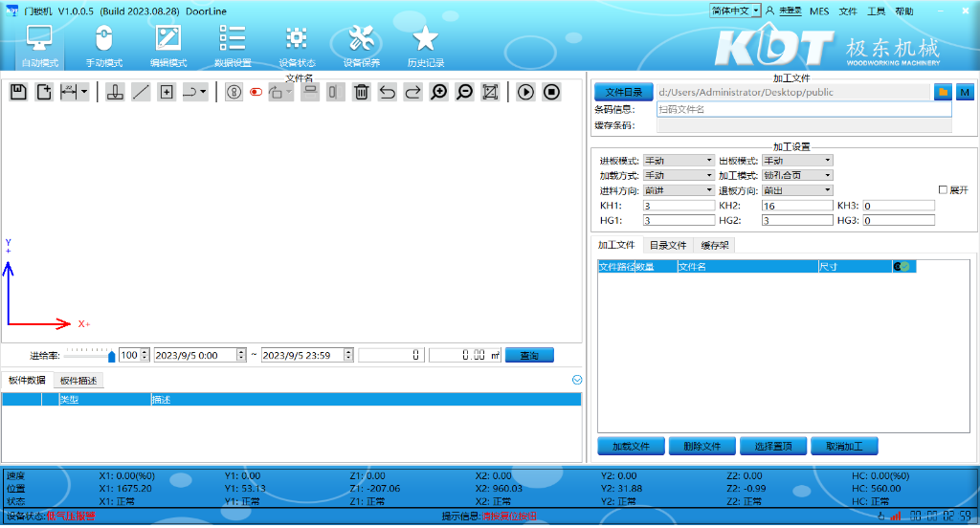Viewport: 980px width, 528px height.
Task: Open the 简体中文 language dropdown
Action: click(735, 11)
